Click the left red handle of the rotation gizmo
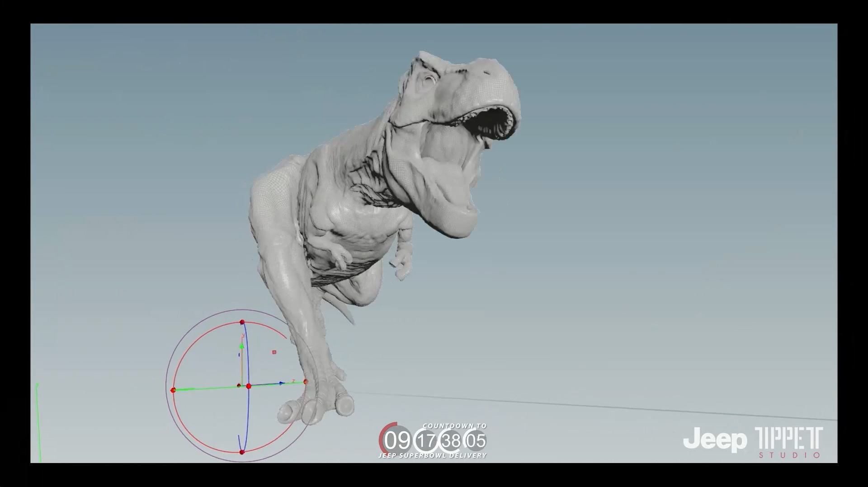Viewport: 868px width, 487px height. click(x=173, y=390)
